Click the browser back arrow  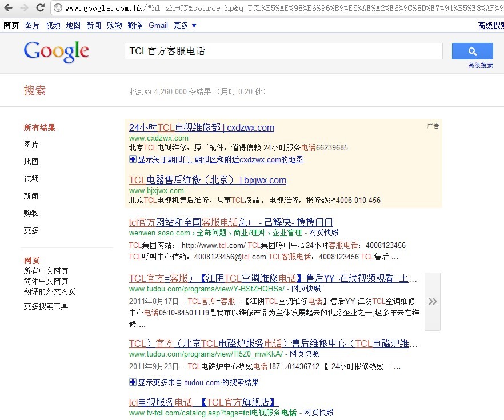8,7
